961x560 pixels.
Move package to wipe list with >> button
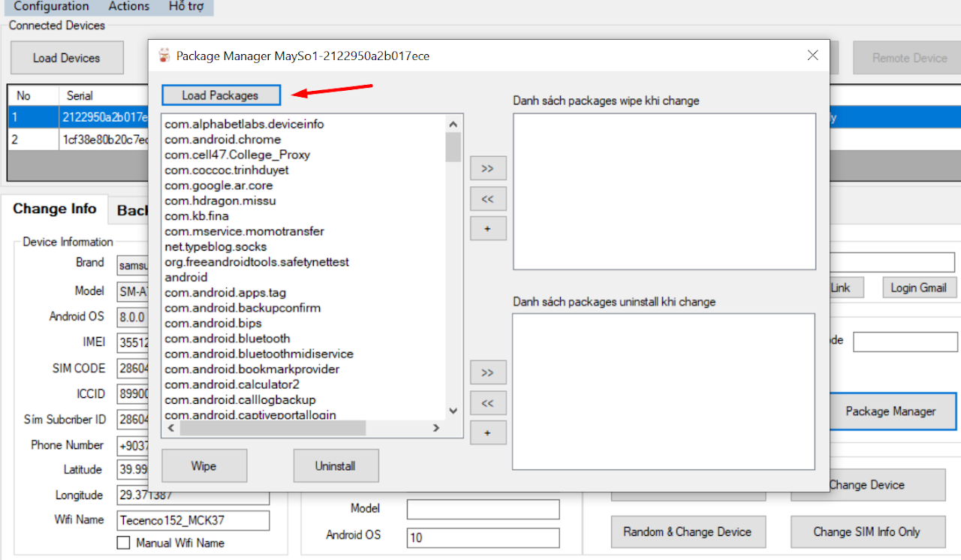tap(488, 168)
